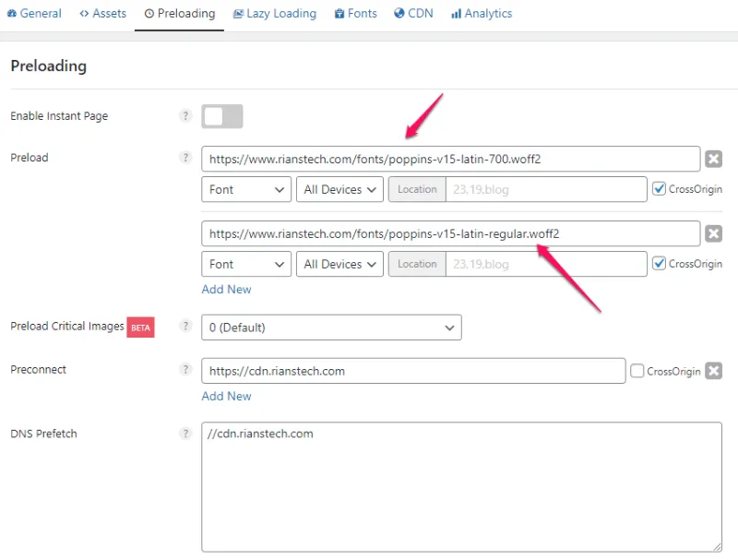Image resolution: width=738 pixels, height=560 pixels.
Task: Remove the poppins-v15-latin-700.woff2 preload entry
Action: [x=713, y=159]
